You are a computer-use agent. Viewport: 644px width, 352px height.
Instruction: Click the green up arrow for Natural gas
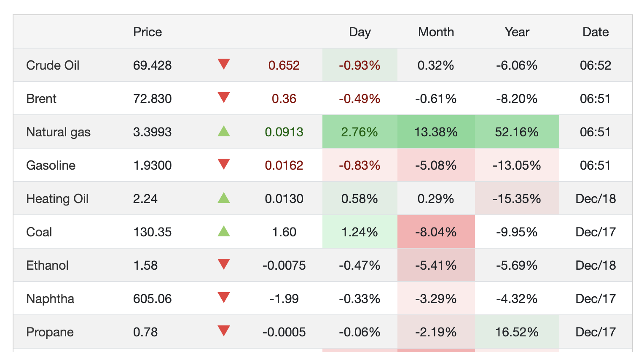[224, 131]
